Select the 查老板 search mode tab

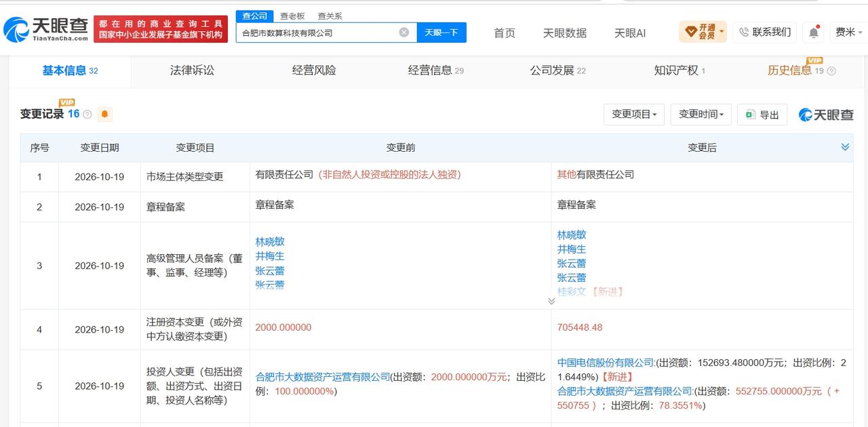(292, 16)
